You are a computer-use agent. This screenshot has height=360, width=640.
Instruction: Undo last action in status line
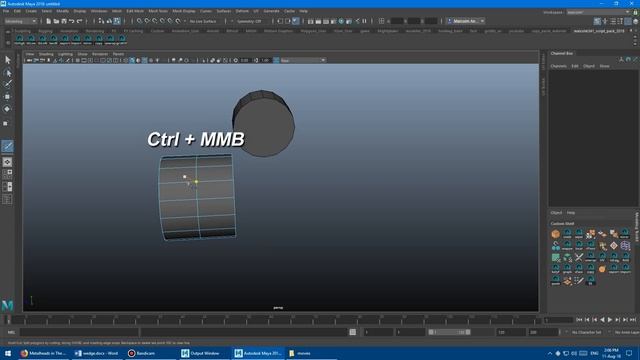coord(72,21)
